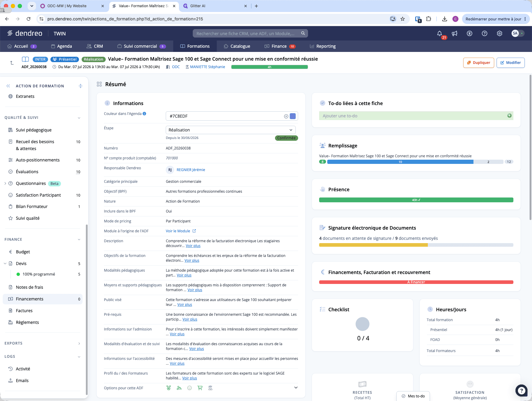
Task: Open the notifications bell icon
Action: [x=440, y=34]
